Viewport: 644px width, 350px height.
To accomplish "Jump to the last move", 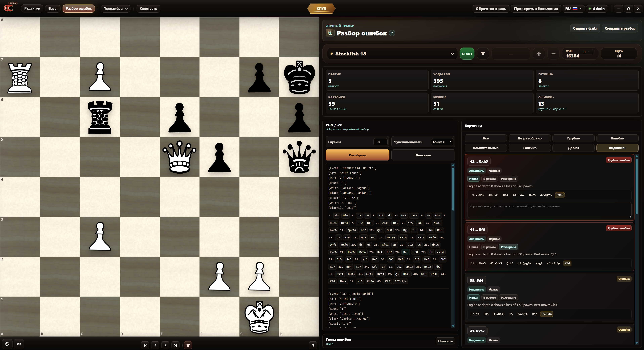I will pyautogui.click(x=175, y=345).
